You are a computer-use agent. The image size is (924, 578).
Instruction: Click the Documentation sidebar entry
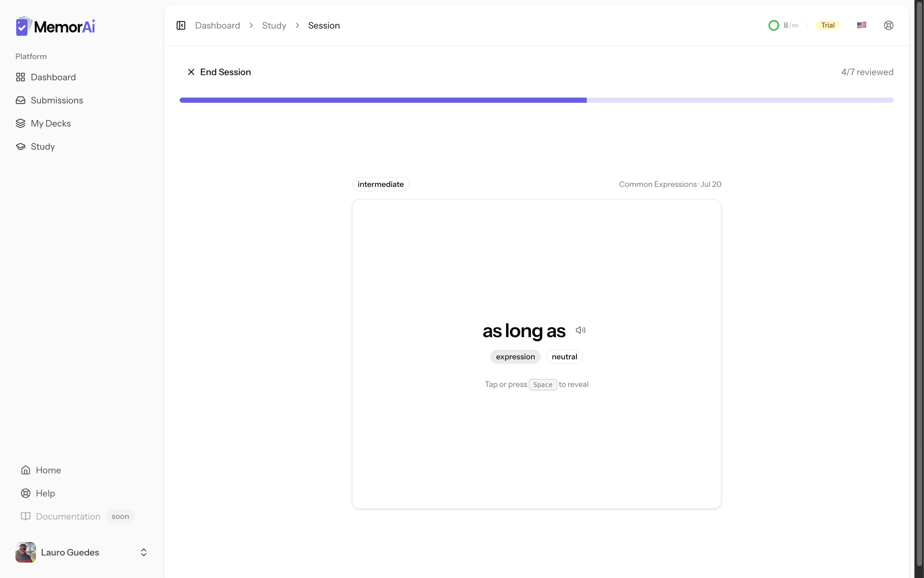pos(82,516)
